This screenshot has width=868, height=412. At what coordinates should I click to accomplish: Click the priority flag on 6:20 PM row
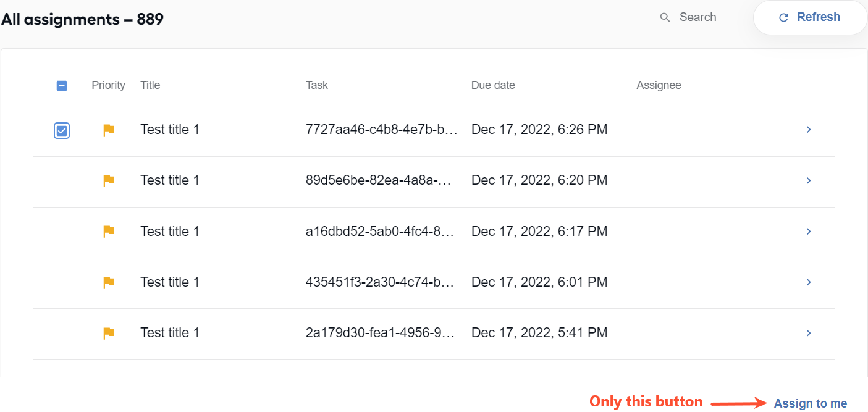point(109,180)
